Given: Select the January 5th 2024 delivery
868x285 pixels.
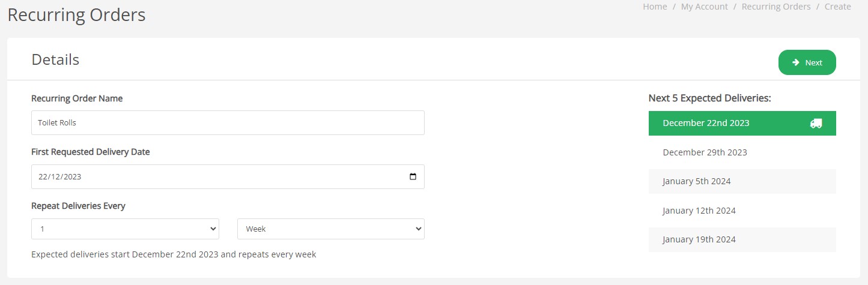Looking at the screenshot, I should click(x=697, y=181).
